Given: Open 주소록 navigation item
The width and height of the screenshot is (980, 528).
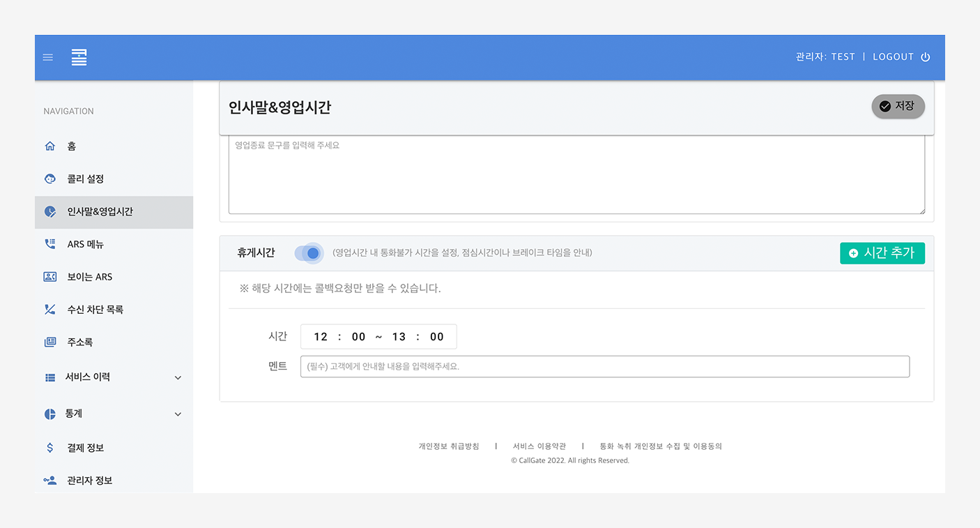Looking at the screenshot, I should (114, 342).
